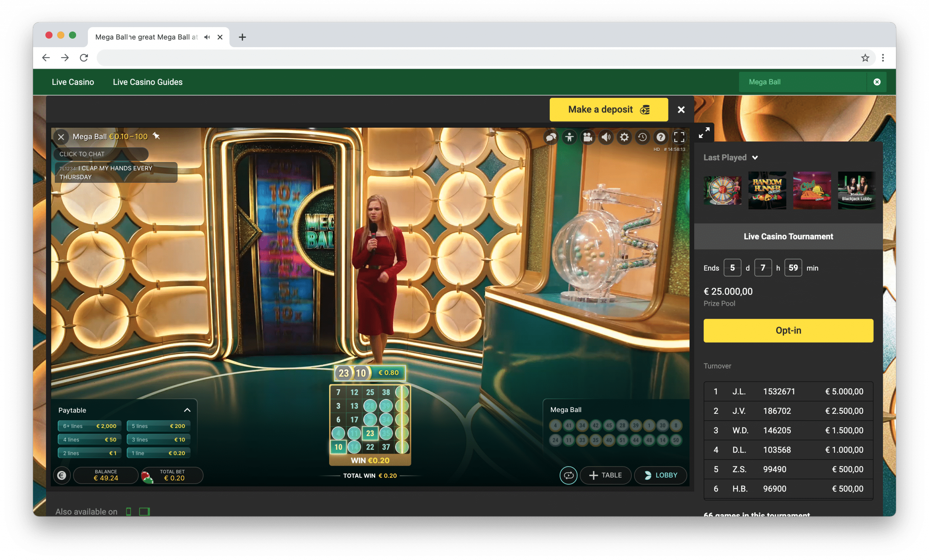Click the 5 lines € 200 paytable row
Viewport: 929px width, 560px height.
(158, 426)
